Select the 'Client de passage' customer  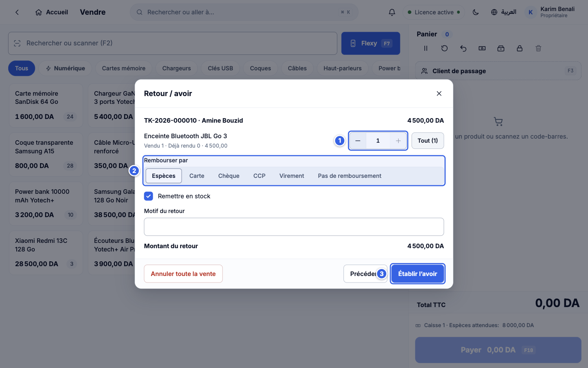pyautogui.click(x=498, y=71)
